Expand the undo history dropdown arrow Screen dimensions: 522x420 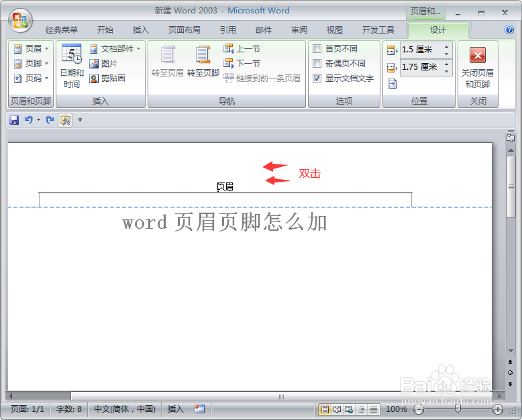point(38,120)
